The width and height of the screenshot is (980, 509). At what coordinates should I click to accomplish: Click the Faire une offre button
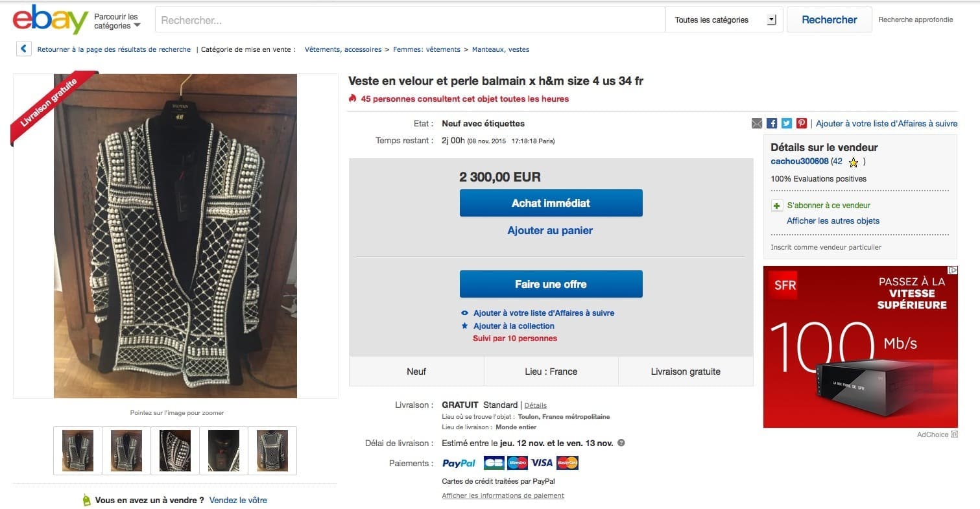551,284
